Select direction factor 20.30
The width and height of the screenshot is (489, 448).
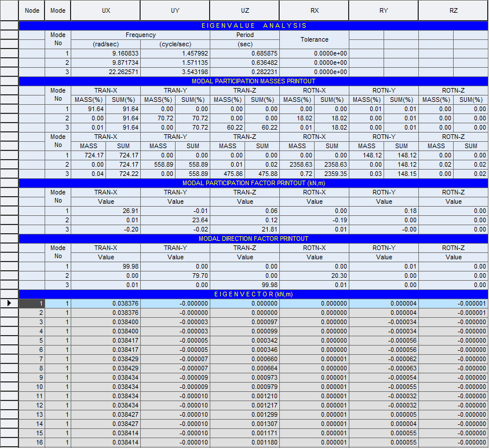point(315,276)
